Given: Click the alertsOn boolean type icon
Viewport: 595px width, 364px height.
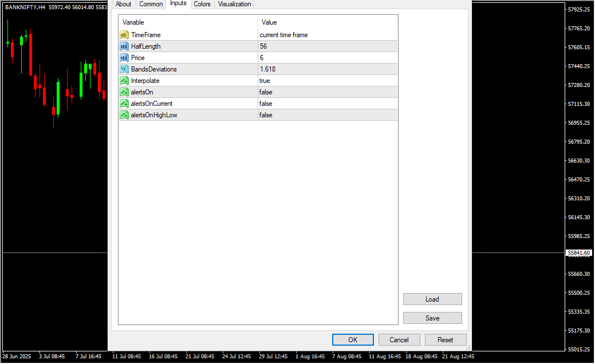Looking at the screenshot, I should tap(124, 92).
